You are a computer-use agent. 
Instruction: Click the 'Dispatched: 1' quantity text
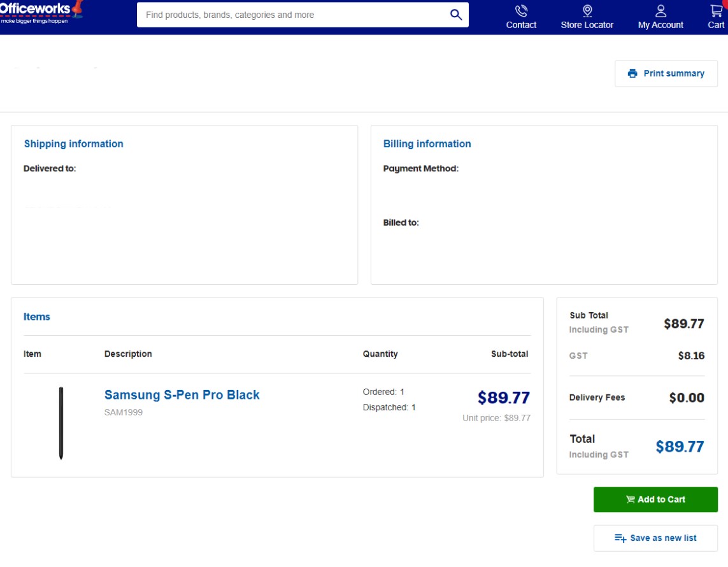tap(389, 407)
